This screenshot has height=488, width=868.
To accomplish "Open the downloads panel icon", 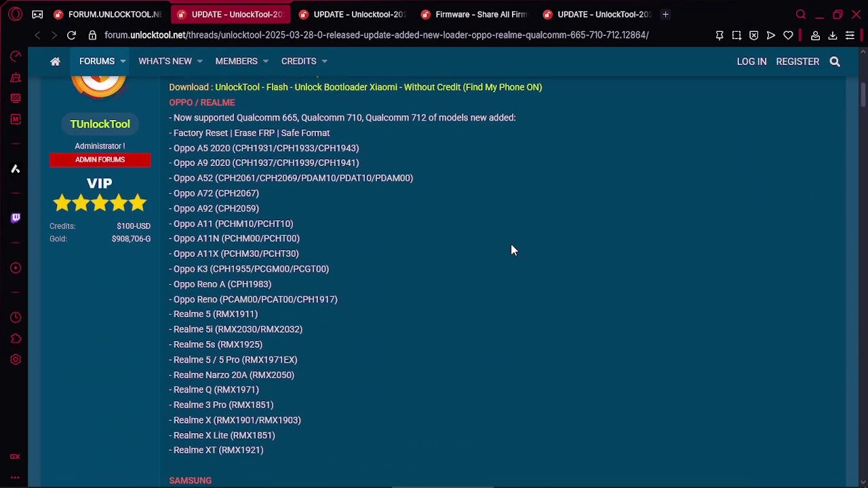I will (x=833, y=35).
